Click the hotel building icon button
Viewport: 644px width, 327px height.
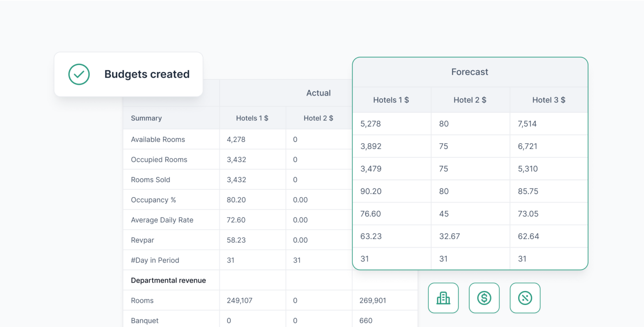click(443, 298)
